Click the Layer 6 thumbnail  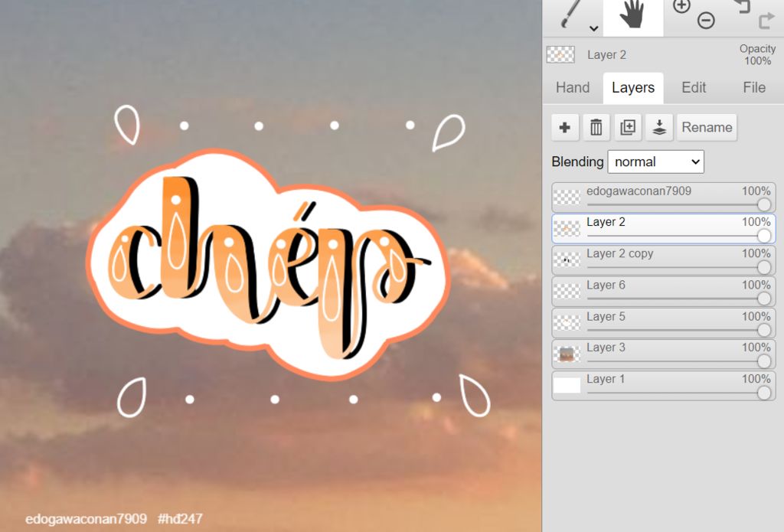click(567, 292)
